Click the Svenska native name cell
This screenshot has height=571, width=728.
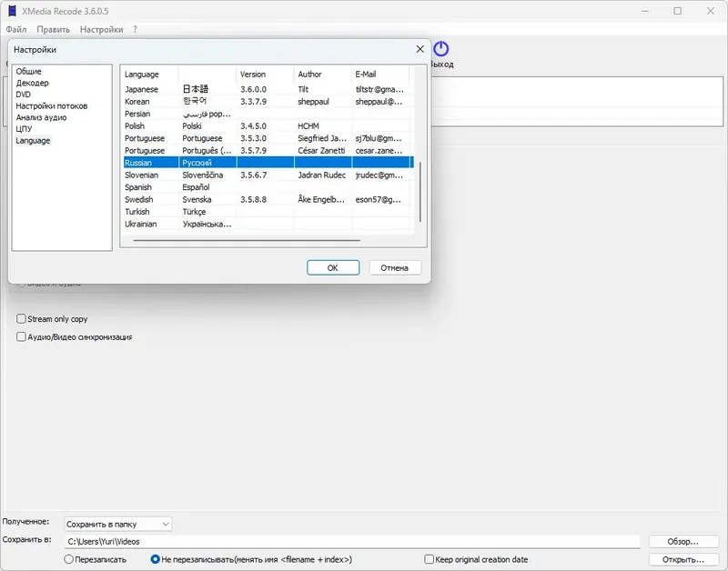point(197,199)
